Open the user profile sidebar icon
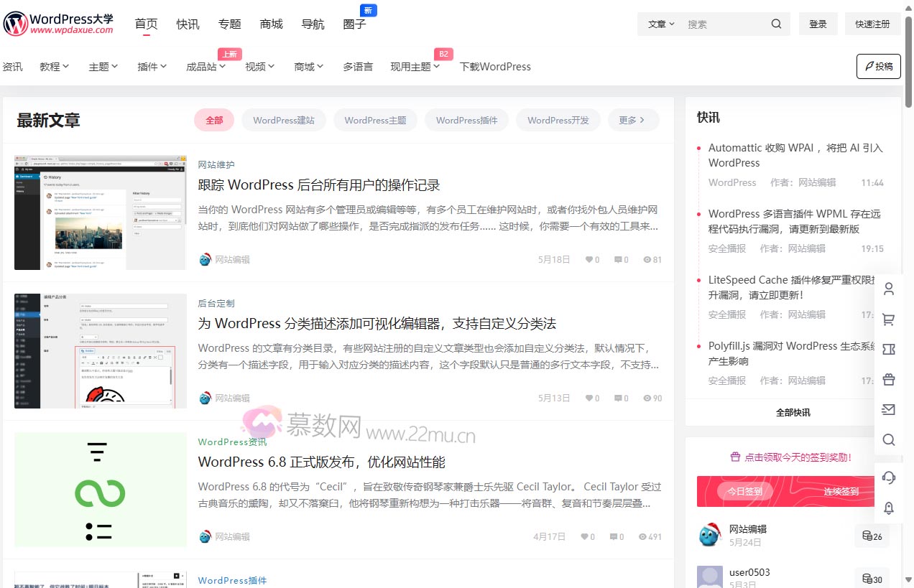914x588 pixels. [x=889, y=289]
